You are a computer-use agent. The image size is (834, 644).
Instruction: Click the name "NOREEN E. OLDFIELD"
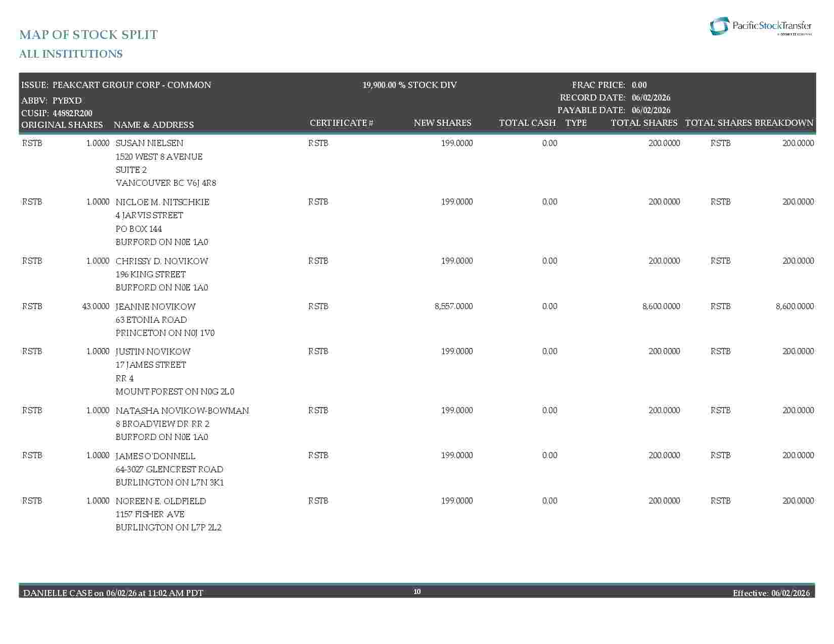coord(161,501)
